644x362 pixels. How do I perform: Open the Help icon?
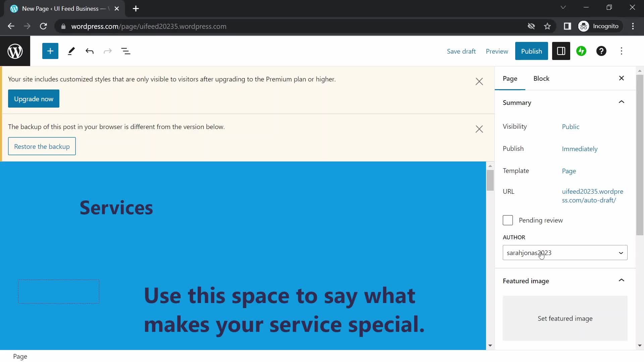[601, 51]
